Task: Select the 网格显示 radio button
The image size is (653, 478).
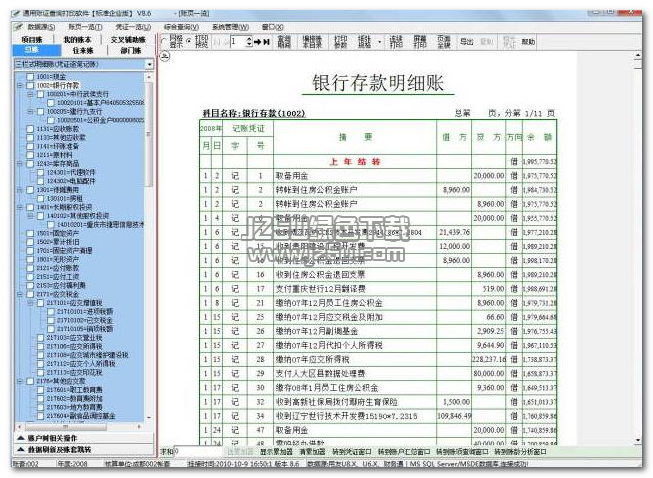Action: 164,42
